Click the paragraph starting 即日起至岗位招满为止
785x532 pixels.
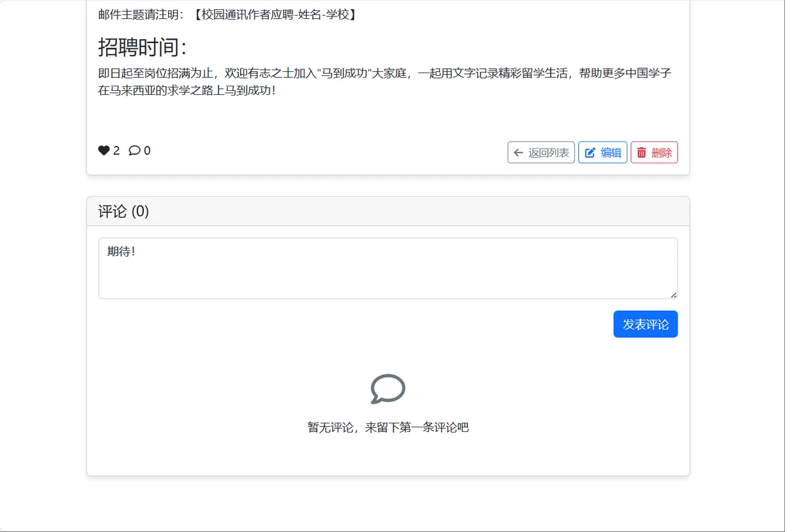(x=385, y=82)
